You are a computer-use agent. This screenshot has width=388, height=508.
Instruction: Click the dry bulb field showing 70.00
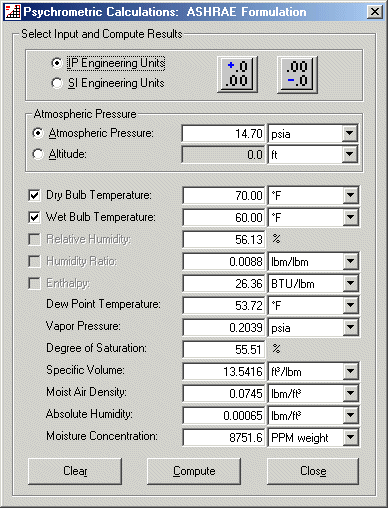click(224, 195)
